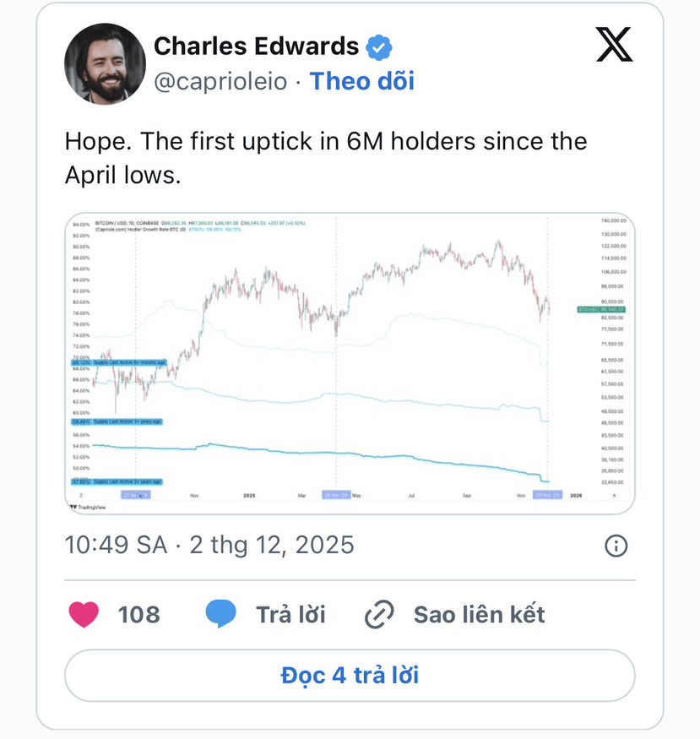Click the copy link chain icon
This screenshot has width=700, height=739.
point(379,614)
